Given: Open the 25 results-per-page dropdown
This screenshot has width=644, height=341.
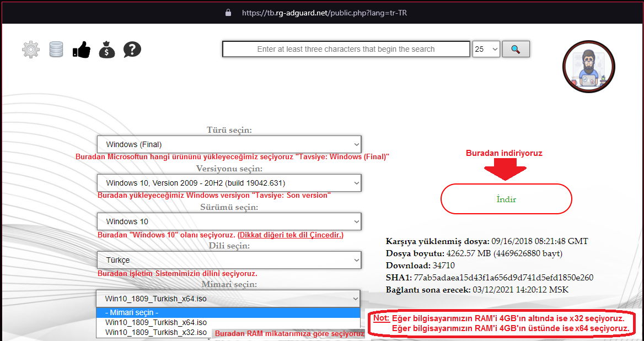Looking at the screenshot, I should point(486,49).
